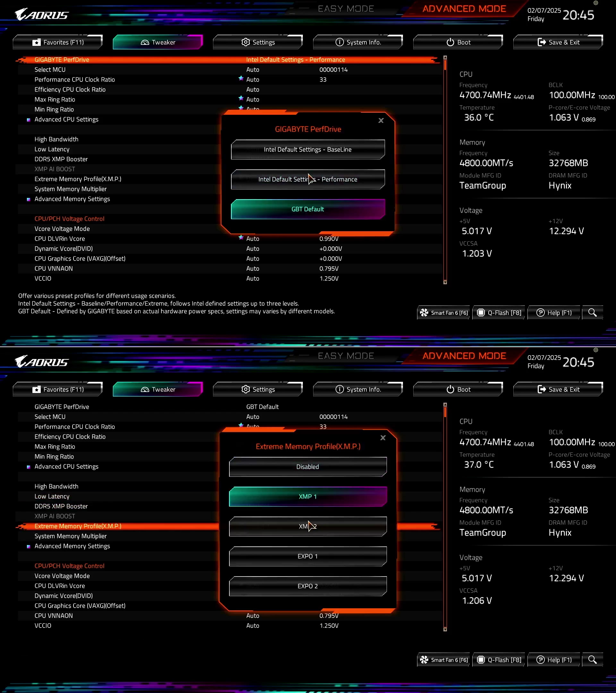Select Intel Default Settings - BaseLine option

[x=307, y=150]
